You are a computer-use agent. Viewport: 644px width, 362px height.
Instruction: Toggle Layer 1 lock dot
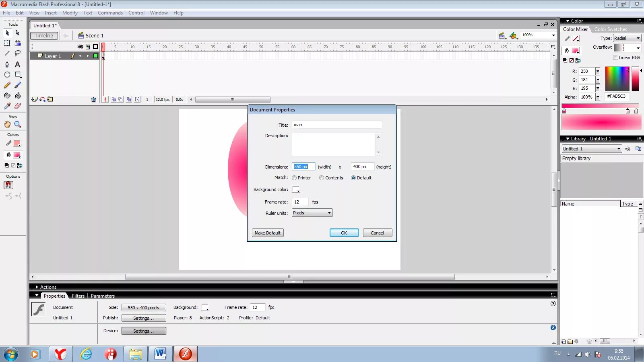point(88,56)
